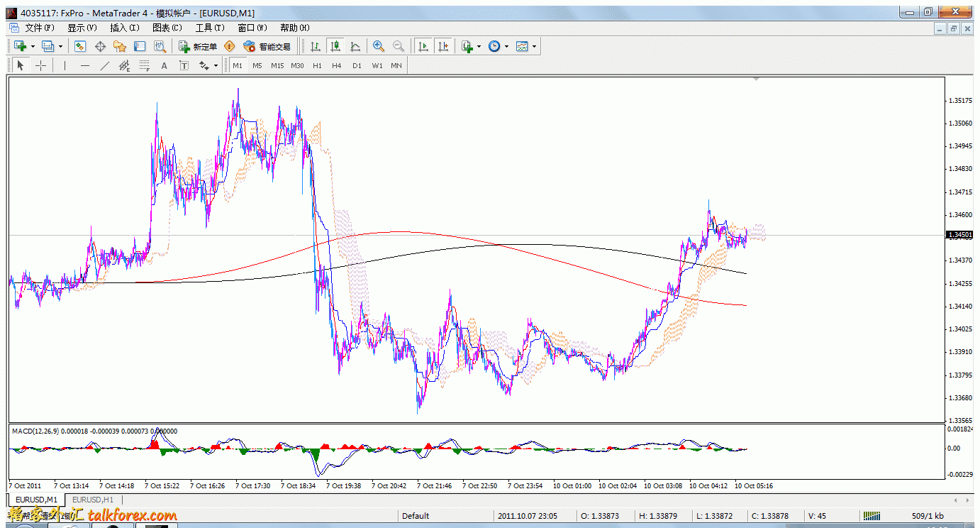Image resolution: width=980 pixels, height=528 pixels.
Task: Select the EURUSD,M1 chart tab
Action: [x=36, y=500]
